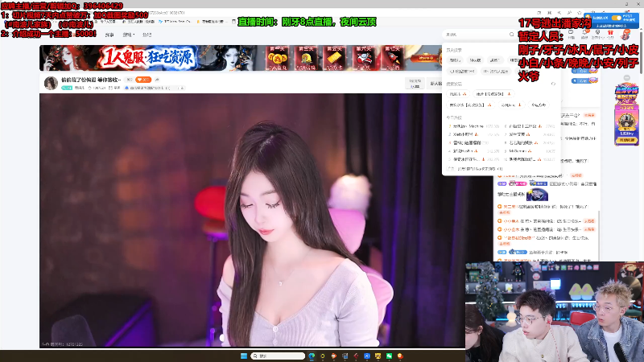Open the red gift icon in header
This screenshot has width=644, height=362.
click(610, 33)
